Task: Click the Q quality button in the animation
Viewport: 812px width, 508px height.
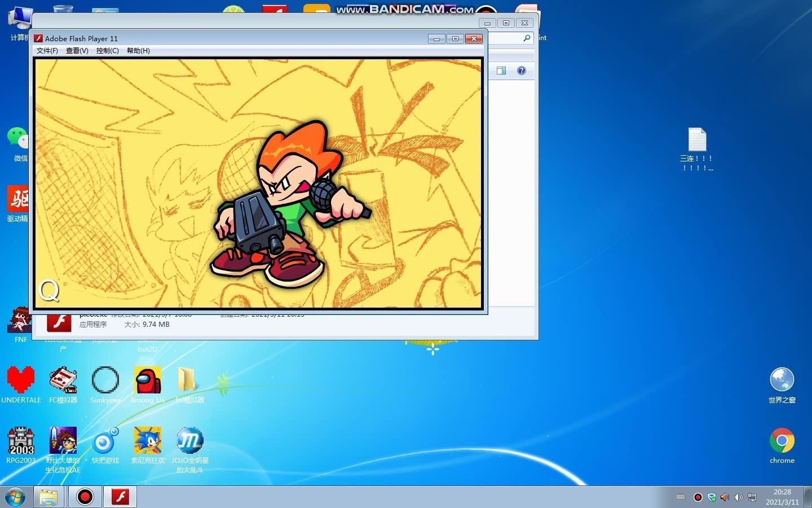Action: pos(49,291)
